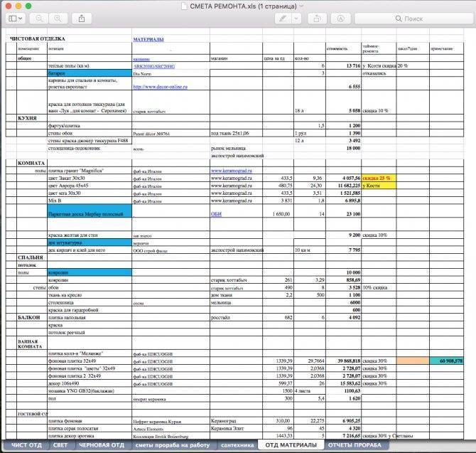The image size is (476, 453).
Task: Click the ОБИ store link
Action: (216, 214)
